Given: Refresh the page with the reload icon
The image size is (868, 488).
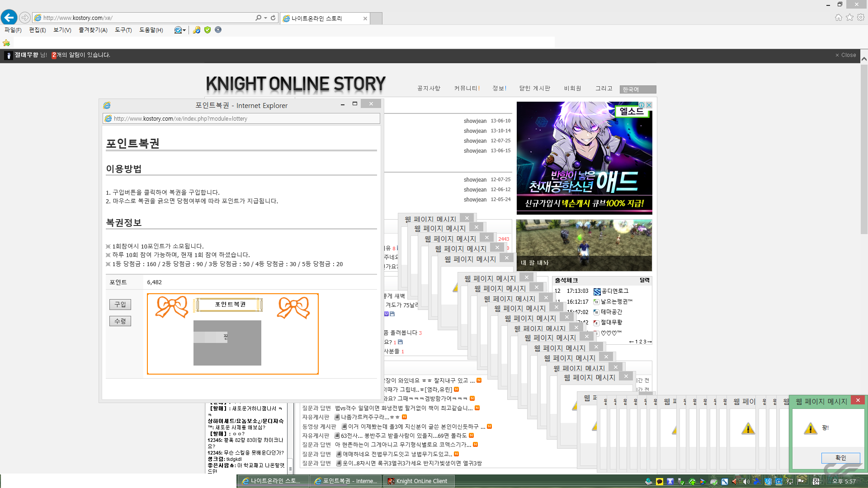Looking at the screenshot, I should (x=273, y=18).
